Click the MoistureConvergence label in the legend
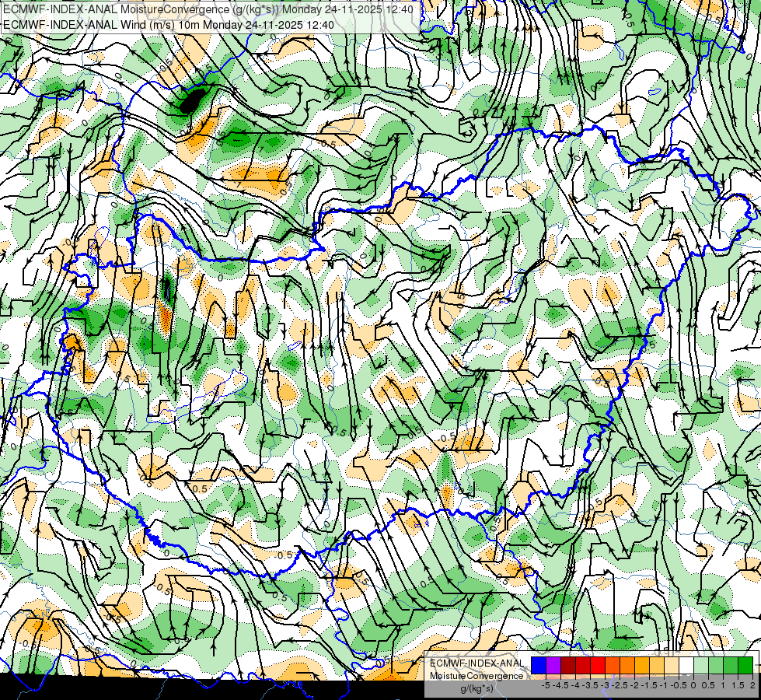The width and height of the screenshot is (761, 700). 476,676
